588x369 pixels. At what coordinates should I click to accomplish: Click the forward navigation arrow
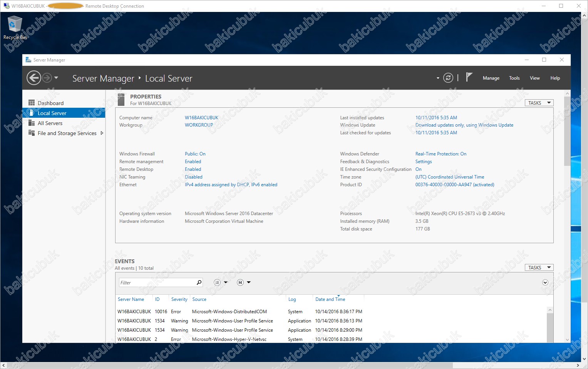(x=47, y=78)
